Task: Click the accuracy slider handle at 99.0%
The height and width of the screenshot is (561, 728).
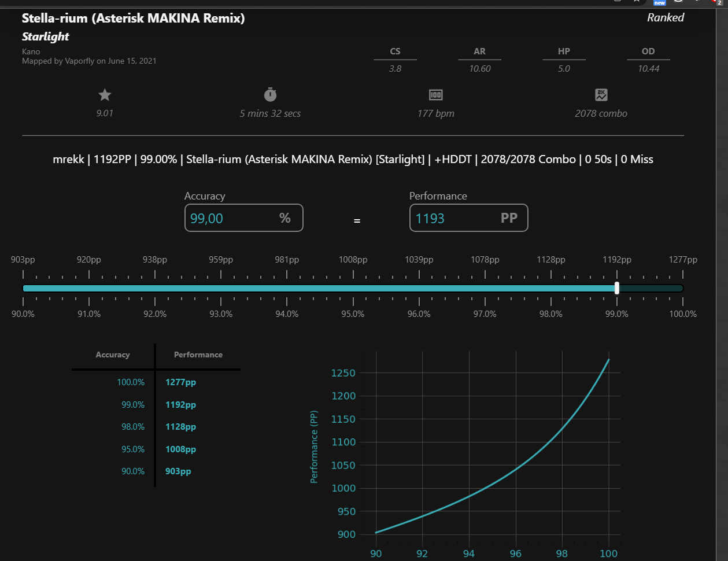Action: (617, 288)
